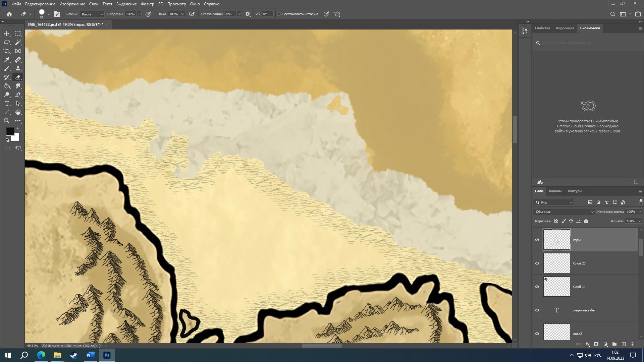Select the Crop tool

tap(7, 51)
